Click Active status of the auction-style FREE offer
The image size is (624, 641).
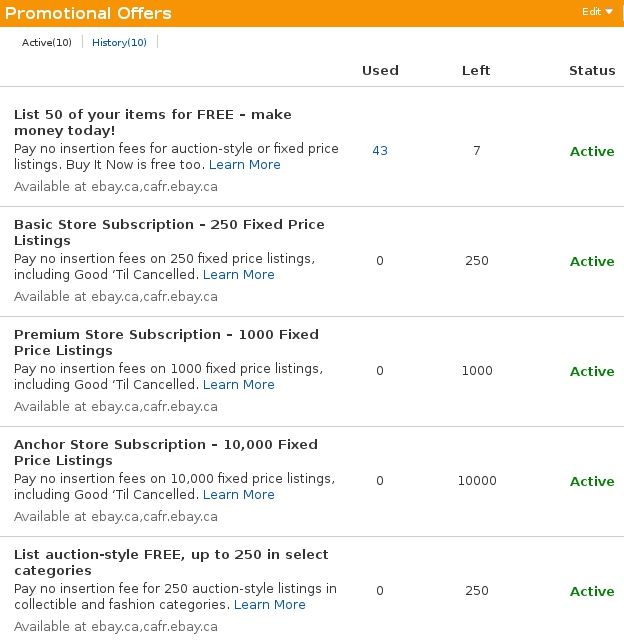[x=592, y=592]
